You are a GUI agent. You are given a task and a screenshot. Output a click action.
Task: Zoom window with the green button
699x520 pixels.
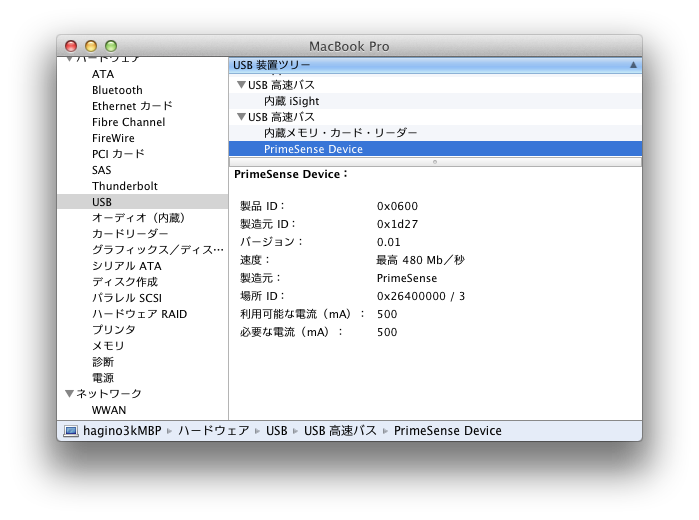(111, 46)
